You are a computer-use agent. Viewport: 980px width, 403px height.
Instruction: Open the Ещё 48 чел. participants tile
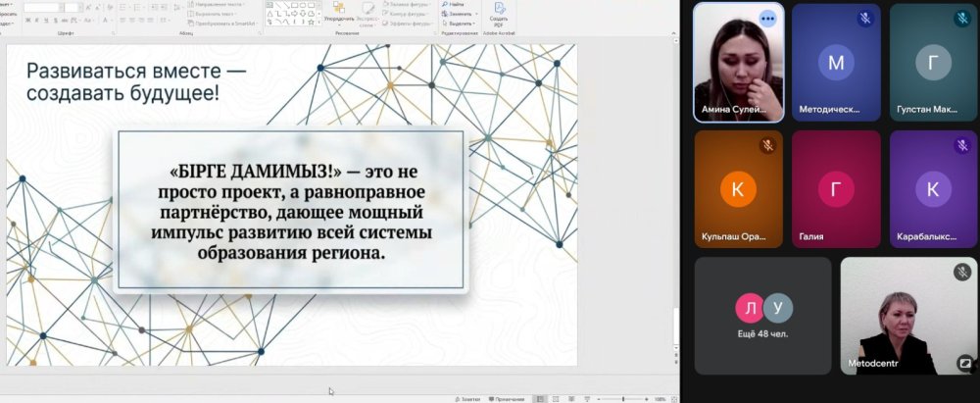pos(762,316)
